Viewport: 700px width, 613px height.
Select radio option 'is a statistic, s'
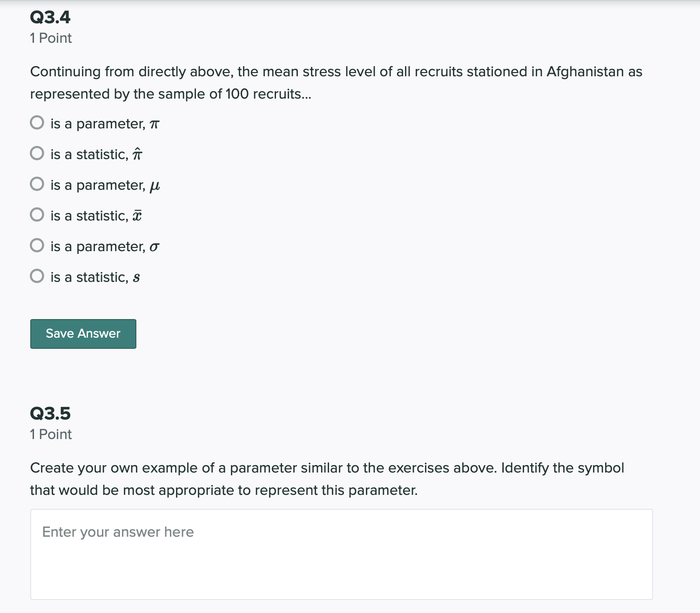(x=37, y=276)
